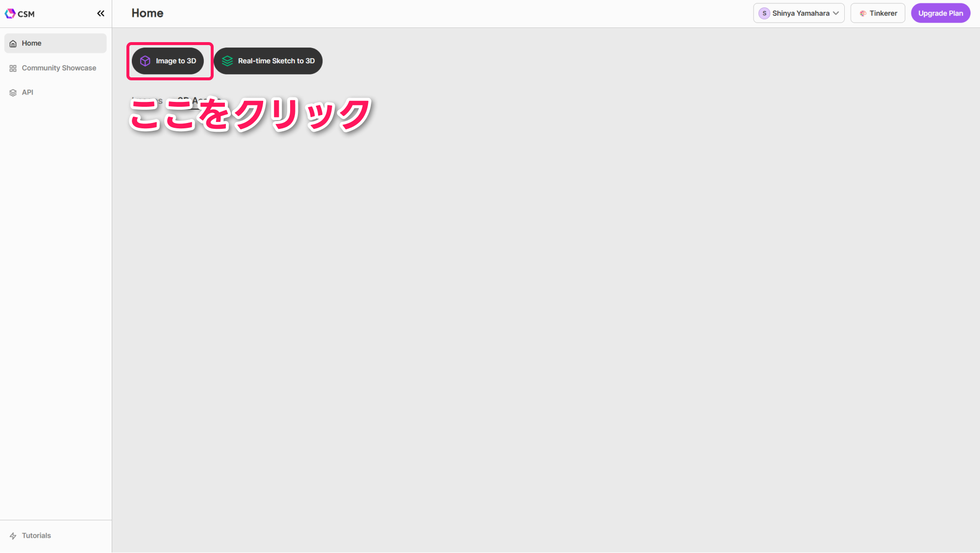The image size is (980, 553).
Task: Expand the Shinya Yamahara chevron arrow
Action: point(836,13)
